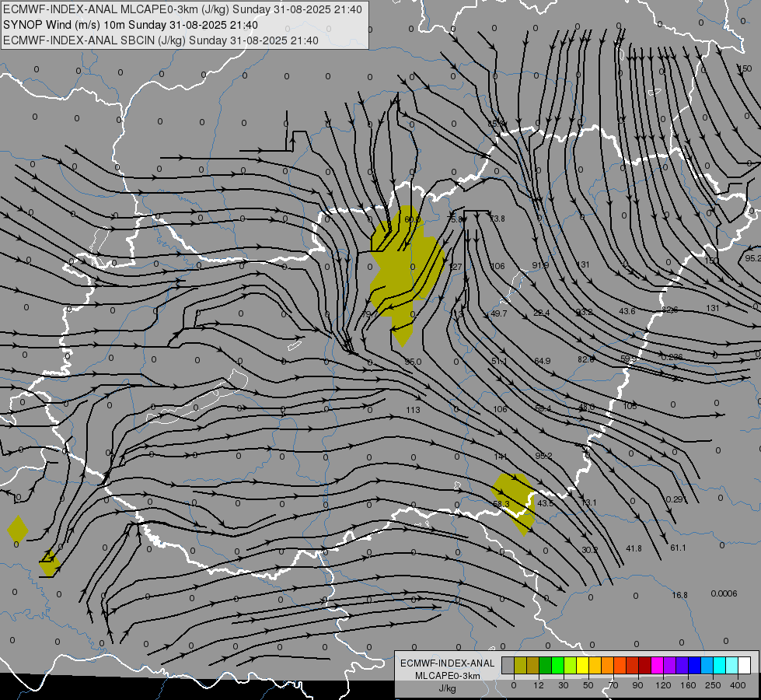761x700 pixels.
Task: Click the legend tick value 160
Action: point(688,685)
